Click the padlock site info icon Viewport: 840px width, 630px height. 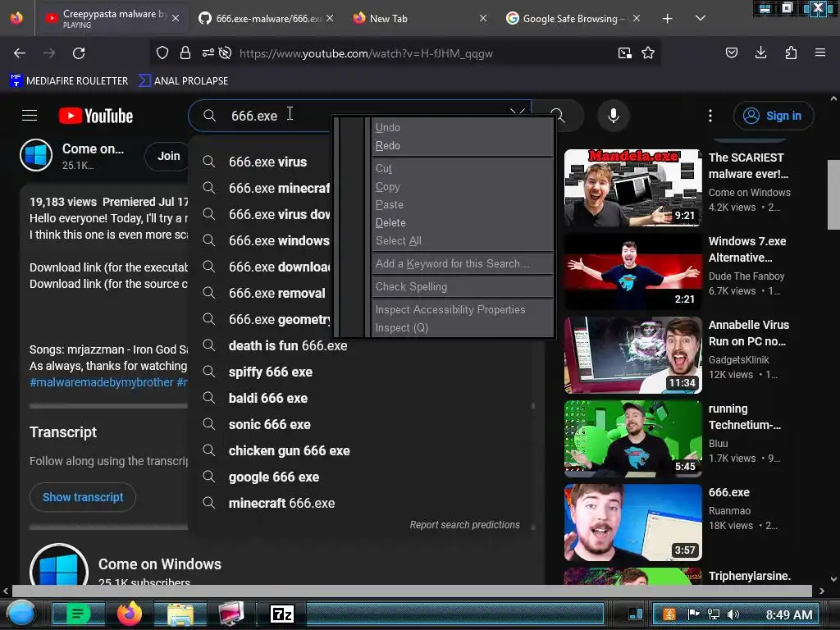click(x=185, y=52)
